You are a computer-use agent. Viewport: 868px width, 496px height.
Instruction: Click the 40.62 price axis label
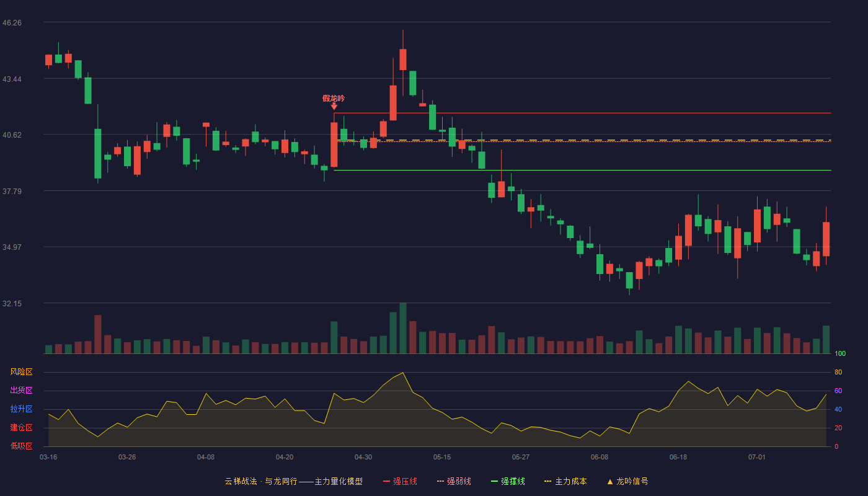point(12,135)
